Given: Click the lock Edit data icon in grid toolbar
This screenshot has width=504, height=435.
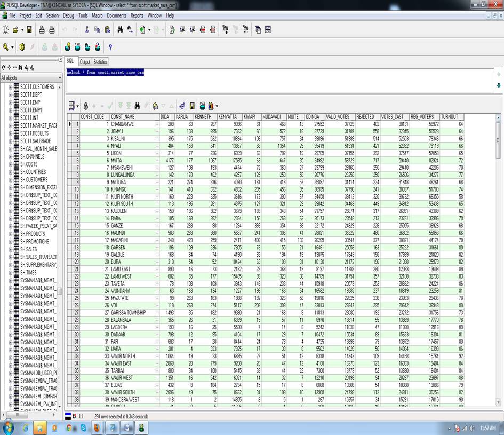Looking at the screenshot, I should coord(85,106).
